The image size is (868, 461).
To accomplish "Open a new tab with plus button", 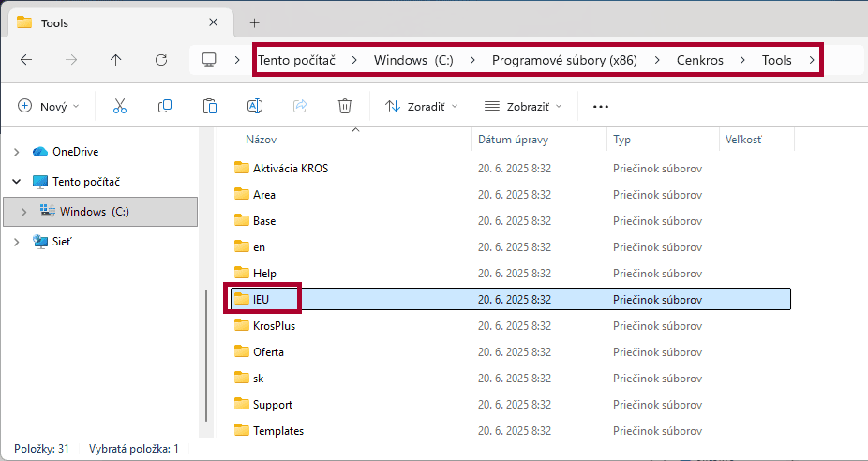I will [254, 22].
